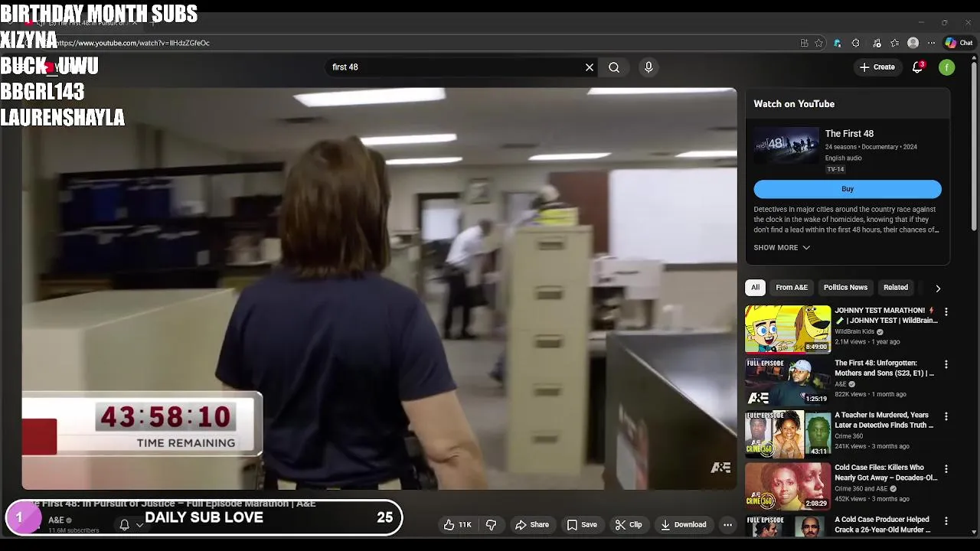Share the video

[531, 525]
